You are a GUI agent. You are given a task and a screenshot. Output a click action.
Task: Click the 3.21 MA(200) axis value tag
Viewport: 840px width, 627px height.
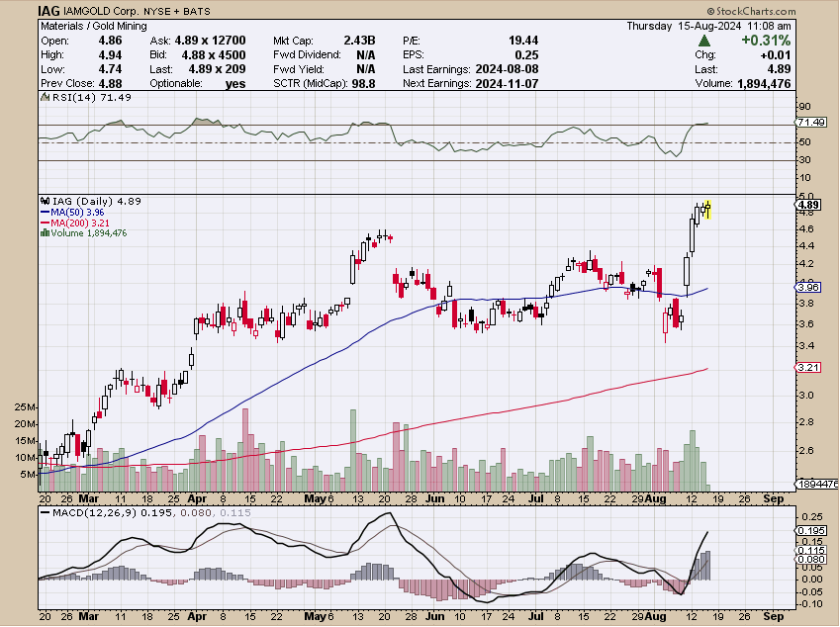tap(808, 367)
